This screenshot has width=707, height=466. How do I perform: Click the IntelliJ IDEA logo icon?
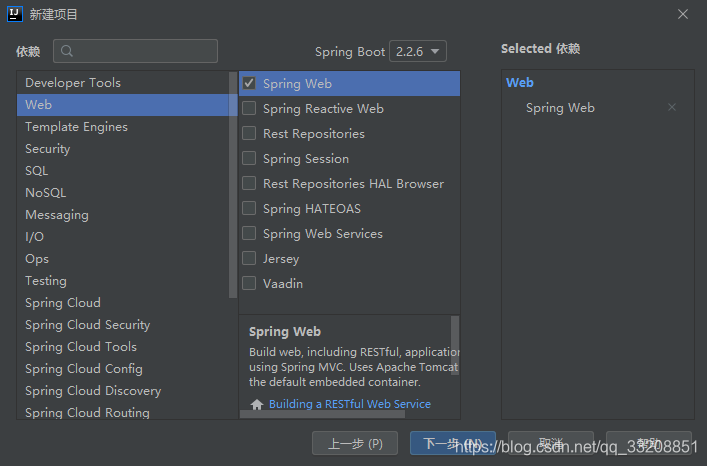click(14, 14)
